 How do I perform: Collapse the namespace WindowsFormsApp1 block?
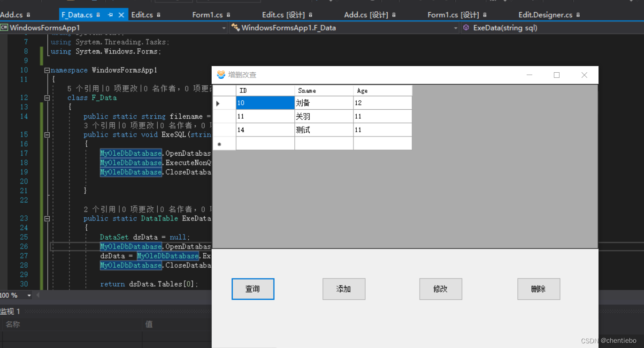[47, 70]
